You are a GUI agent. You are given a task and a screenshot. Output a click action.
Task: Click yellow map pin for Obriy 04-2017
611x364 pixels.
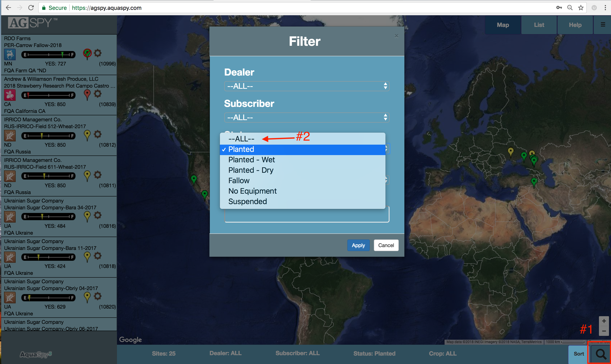tap(87, 297)
